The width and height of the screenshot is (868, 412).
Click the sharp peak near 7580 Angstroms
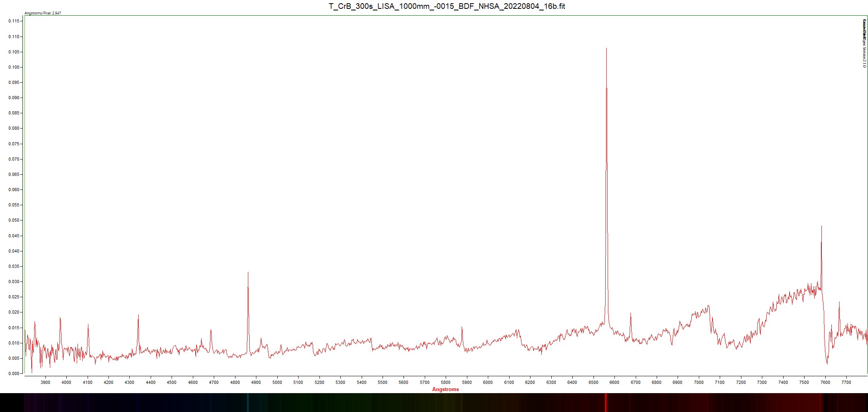tap(821, 227)
